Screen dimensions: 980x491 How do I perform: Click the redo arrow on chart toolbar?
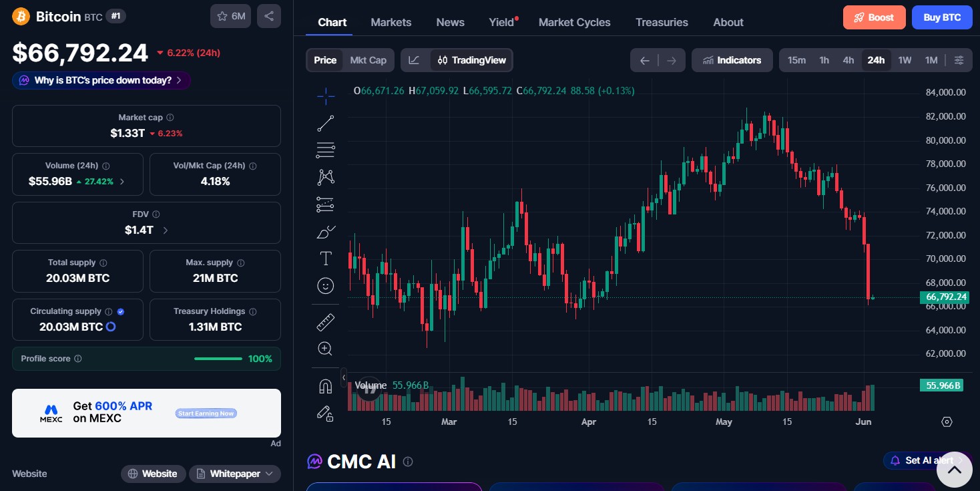tap(672, 60)
